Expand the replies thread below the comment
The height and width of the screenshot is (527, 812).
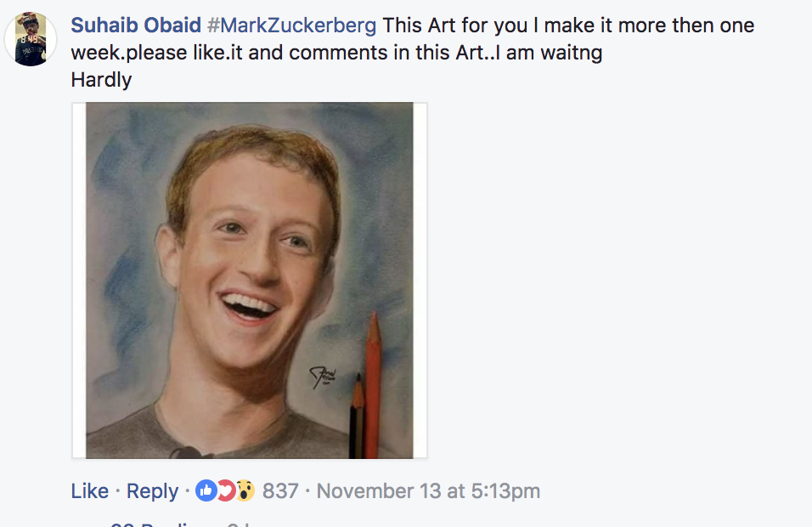coord(176,524)
